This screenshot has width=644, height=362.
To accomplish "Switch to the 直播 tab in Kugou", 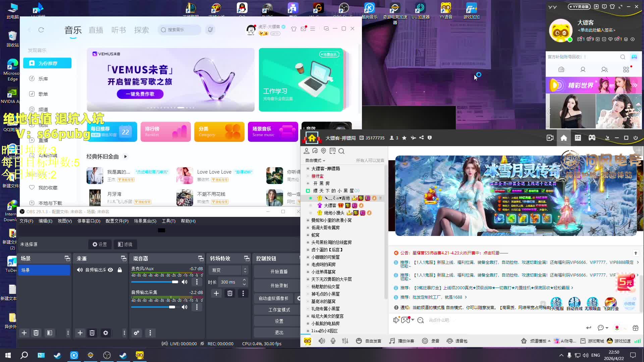I will [96, 30].
